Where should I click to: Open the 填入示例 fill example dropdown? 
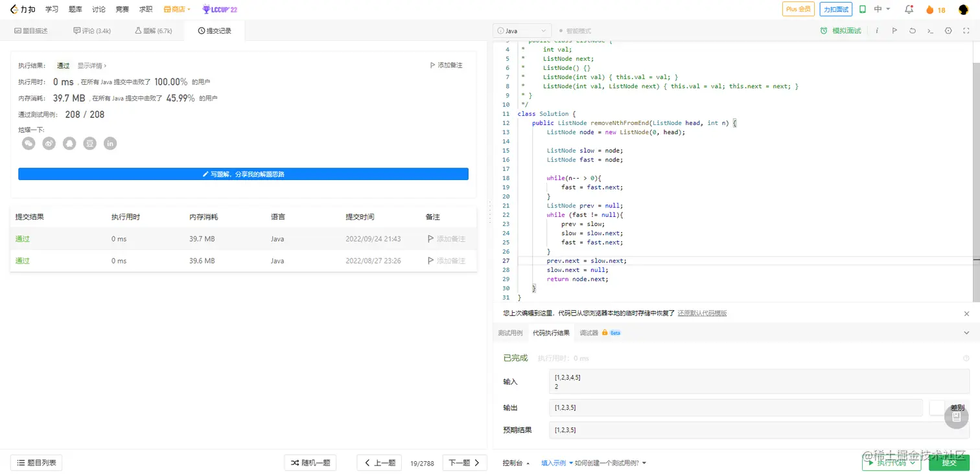[557, 463]
